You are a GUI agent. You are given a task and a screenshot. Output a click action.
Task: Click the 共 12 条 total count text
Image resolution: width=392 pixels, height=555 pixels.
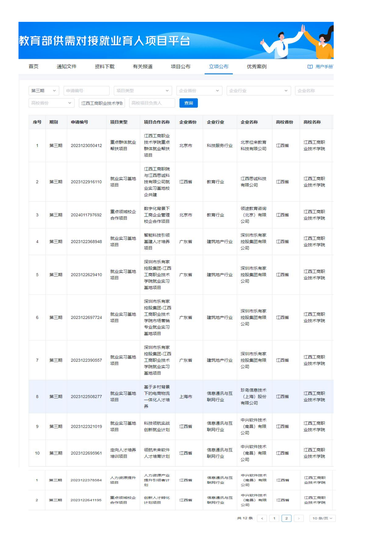[245, 518]
